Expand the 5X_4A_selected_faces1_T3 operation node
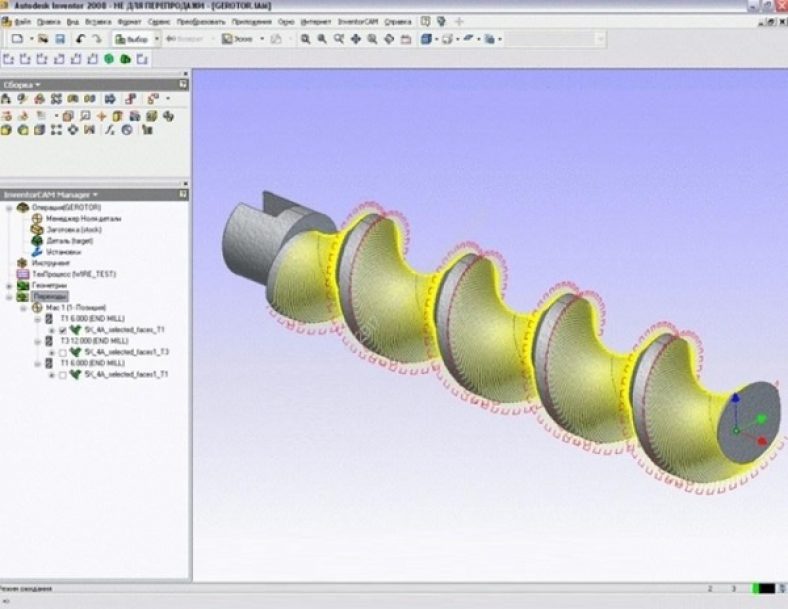The image size is (788, 609). click(x=51, y=352)
